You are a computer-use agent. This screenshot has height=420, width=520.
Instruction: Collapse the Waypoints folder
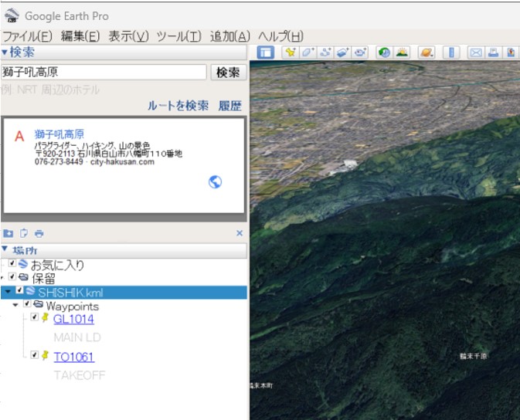click(x=15, y=305)
